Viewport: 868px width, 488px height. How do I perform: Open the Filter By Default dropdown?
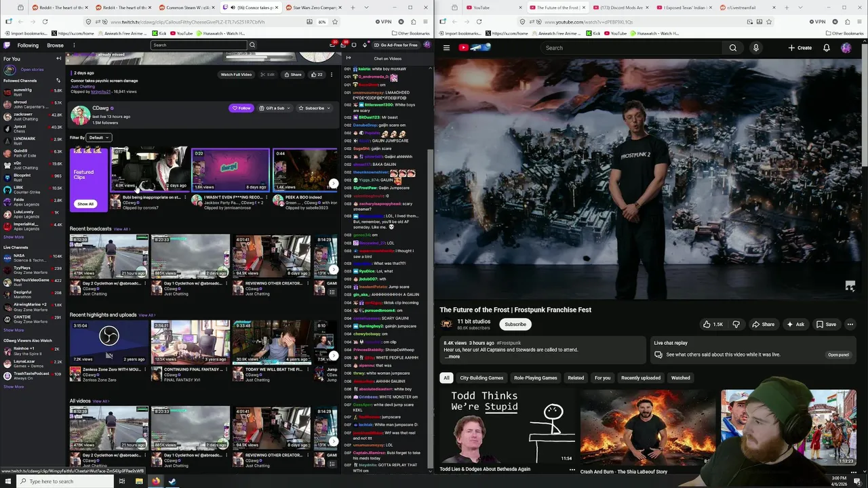(x=98, y=138)
